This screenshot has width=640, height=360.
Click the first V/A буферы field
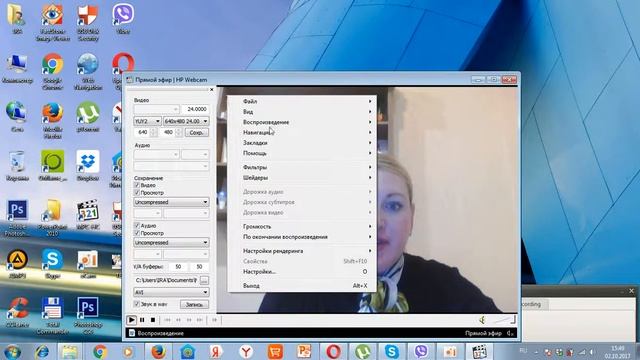[178, 267]
